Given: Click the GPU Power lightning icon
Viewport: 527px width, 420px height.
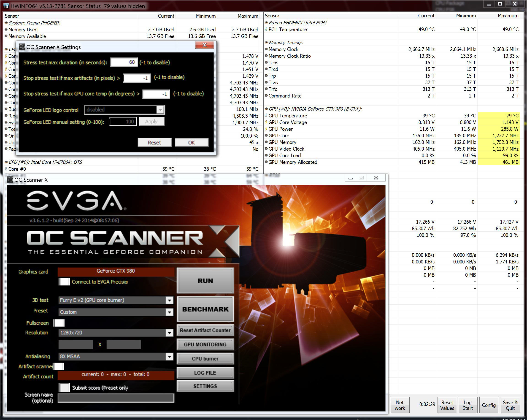Looking at the screenshot, I should point(266,129).
